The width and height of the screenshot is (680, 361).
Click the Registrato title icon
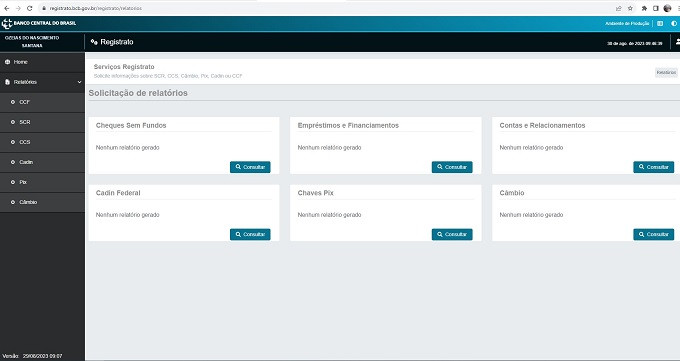coord(94,42)
